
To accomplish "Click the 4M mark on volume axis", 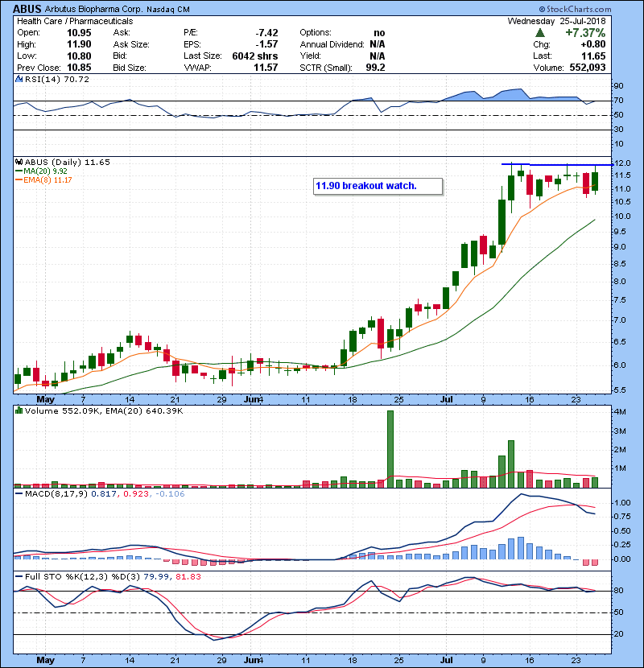I will [620, 412].
